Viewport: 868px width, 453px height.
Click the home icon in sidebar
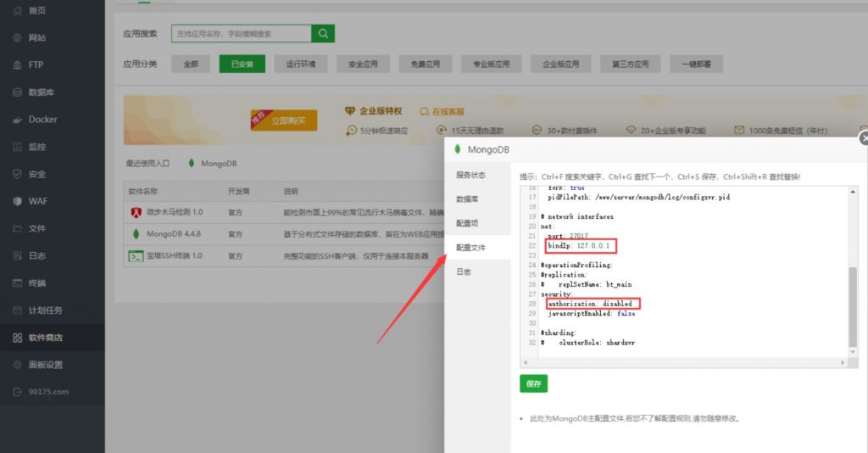point(17,10)
